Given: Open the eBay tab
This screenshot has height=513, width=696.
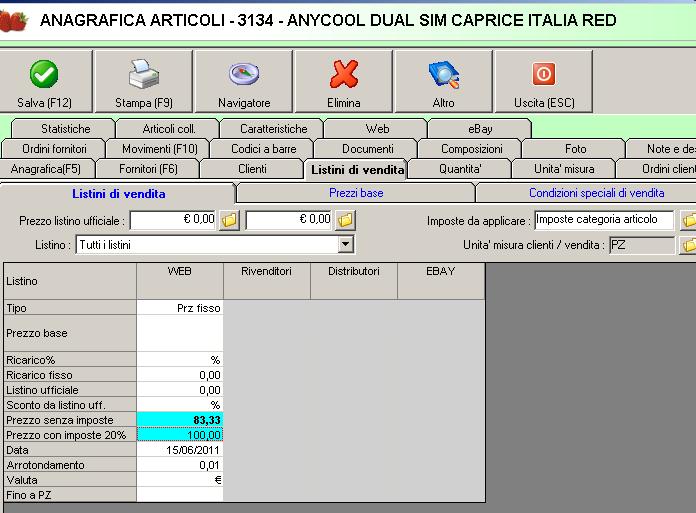Looking at the screenshot, I should [480, 129].
